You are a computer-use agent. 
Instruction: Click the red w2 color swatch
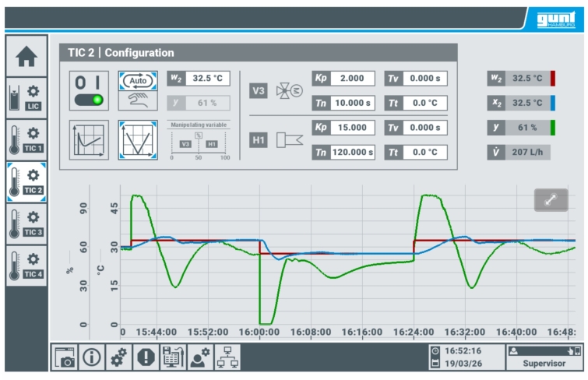click(x=553, y=79)
